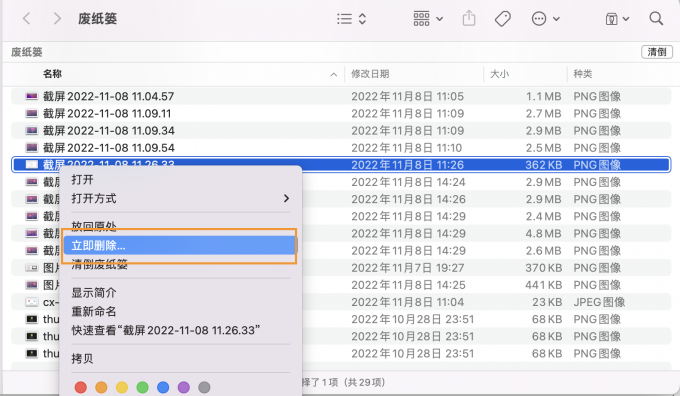
Task: Click the date 2022年11月7日 19:27
Action: [x=408, y=268]
